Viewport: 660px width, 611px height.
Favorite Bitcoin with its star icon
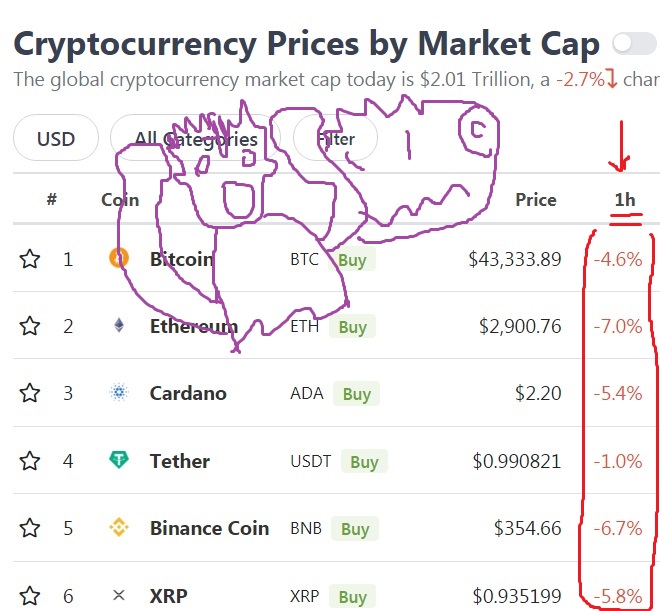click(x=30, y=259)
